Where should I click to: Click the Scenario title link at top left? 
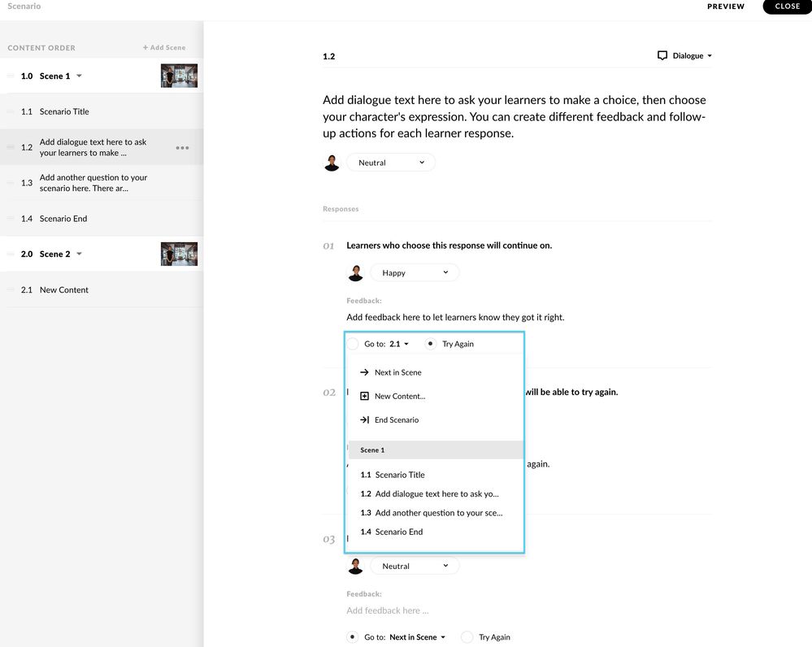tap(24, 7)
